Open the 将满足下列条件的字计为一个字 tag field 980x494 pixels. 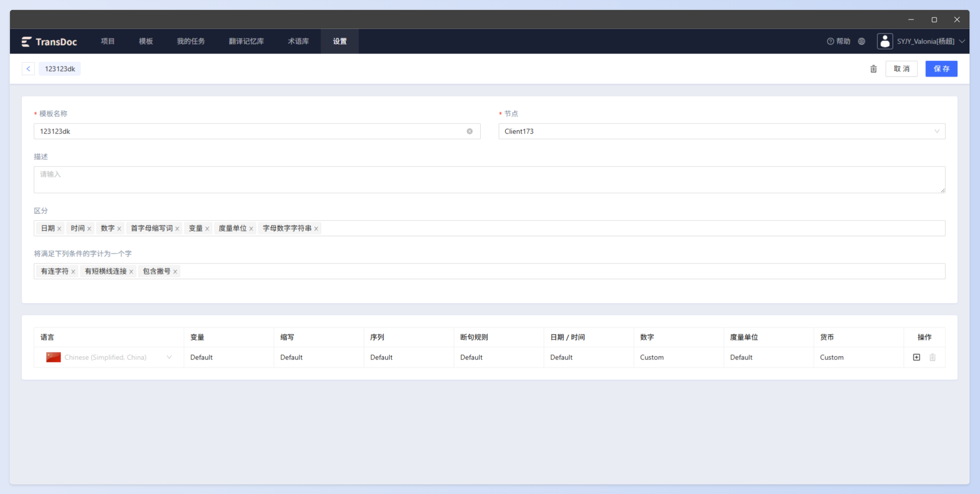[x=489, y=271]
